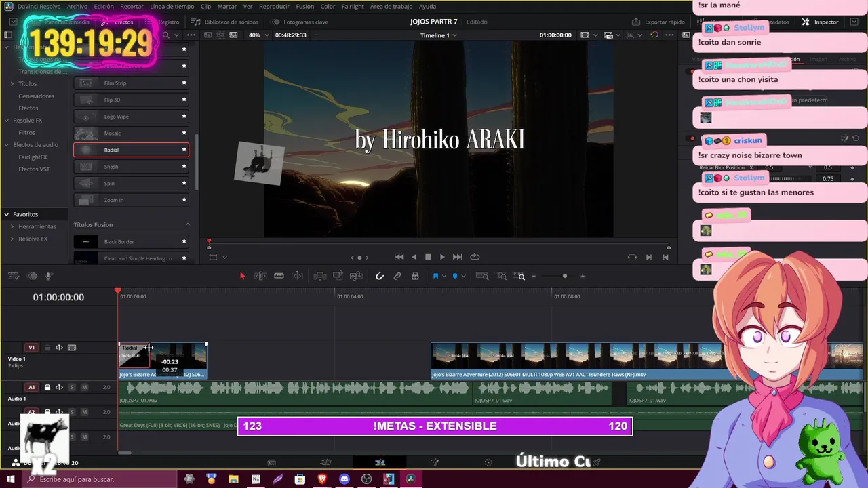
Task: Click the Overwrite clip icon
Action: 338,276
